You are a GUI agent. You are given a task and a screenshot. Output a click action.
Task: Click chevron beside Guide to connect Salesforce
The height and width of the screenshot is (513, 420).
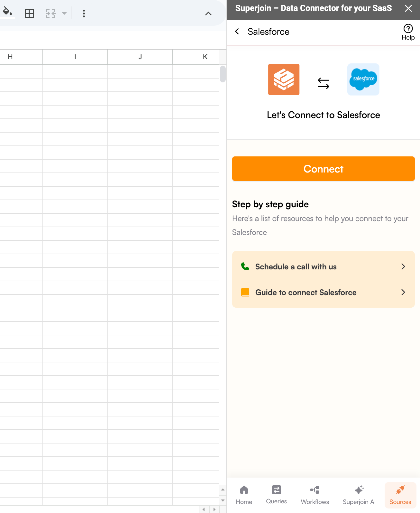(403, 292)
